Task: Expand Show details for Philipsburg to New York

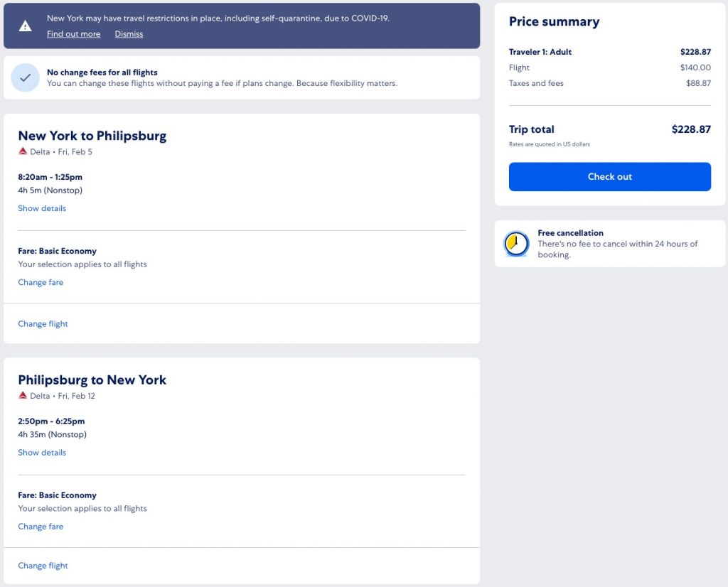Action: click(42, 453)
